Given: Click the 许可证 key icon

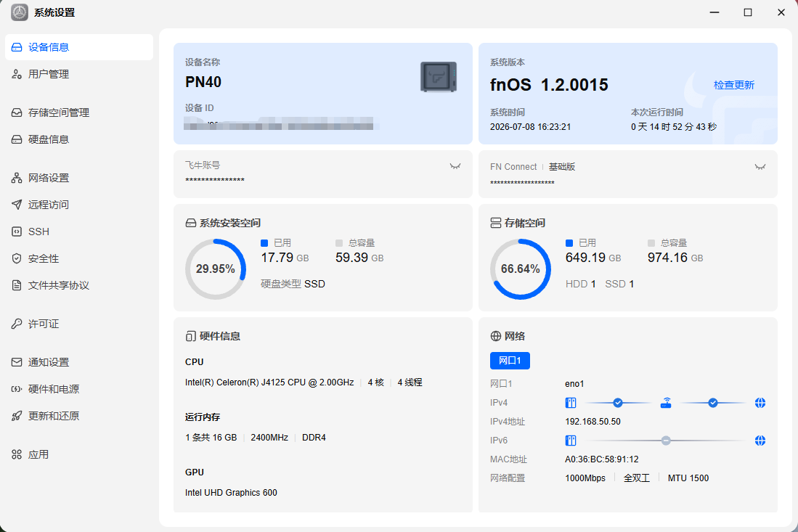Looking at the screenshot, I should [17, 324].
